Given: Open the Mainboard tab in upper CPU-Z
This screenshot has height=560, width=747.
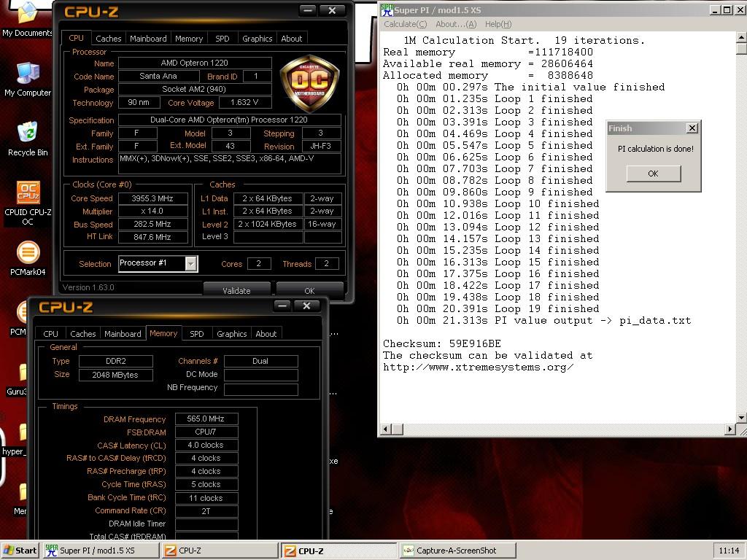Looking at the screenshot, I should [148, 39].
